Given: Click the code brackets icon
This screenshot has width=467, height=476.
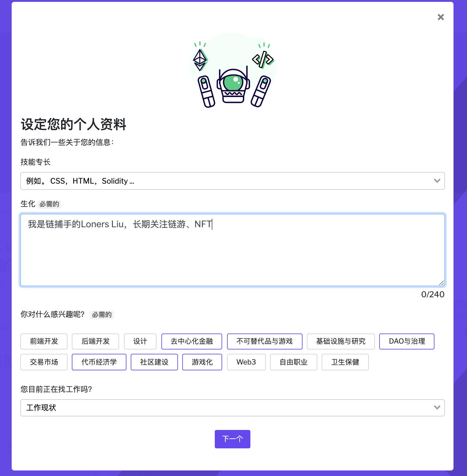Looking at the screenshot, I should (263, 60).
